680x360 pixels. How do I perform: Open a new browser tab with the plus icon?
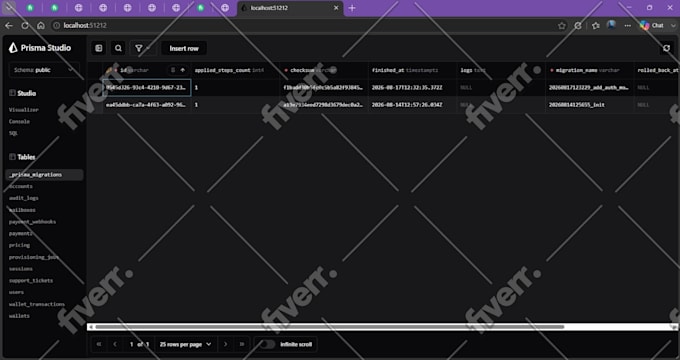(352, 8)
